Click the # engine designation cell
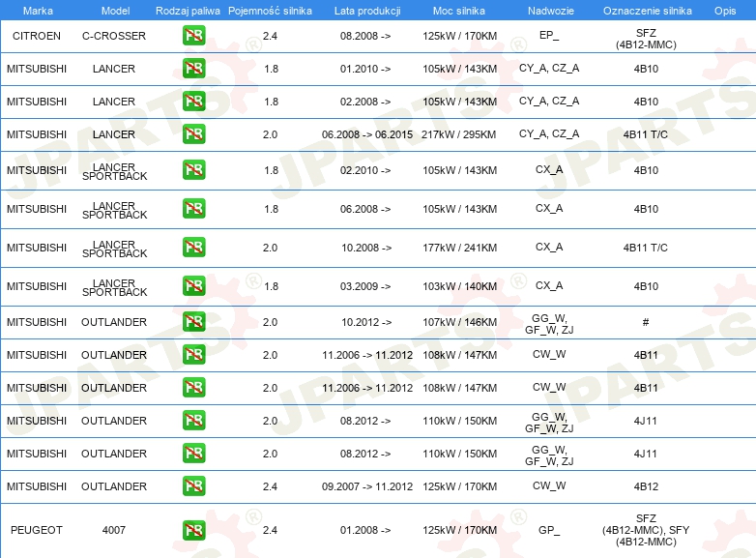The width and height of the screenshot is (756, 558). tap(646, 322)
